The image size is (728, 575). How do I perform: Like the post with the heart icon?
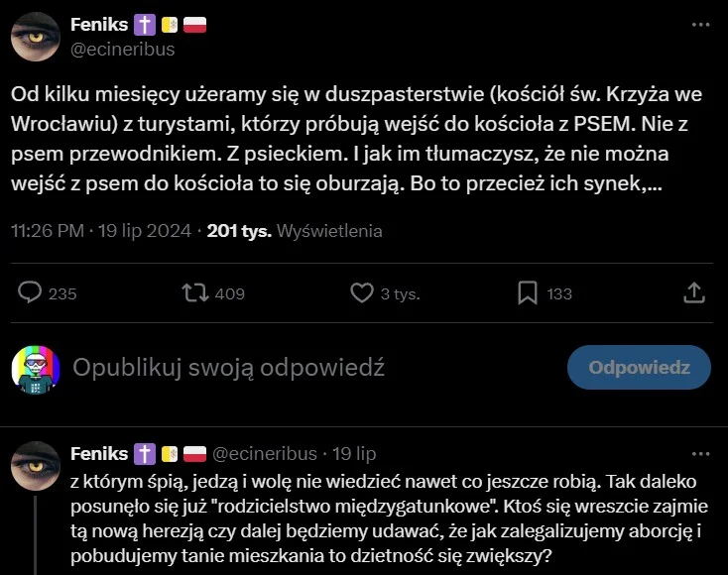coord(361,293)
